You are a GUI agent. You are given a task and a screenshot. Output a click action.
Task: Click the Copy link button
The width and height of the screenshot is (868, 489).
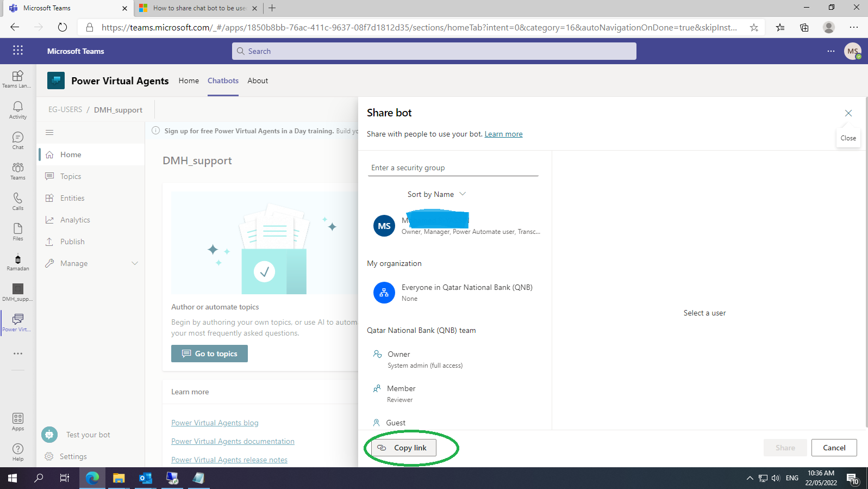[404, 448]
